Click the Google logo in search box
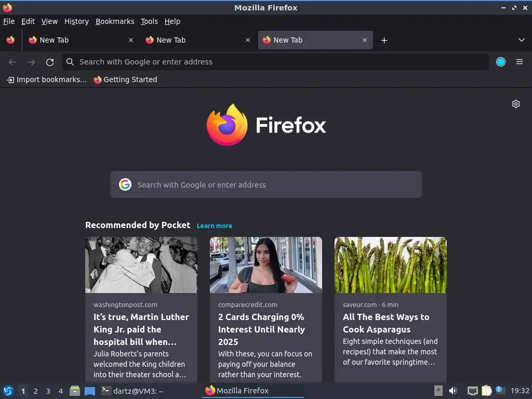Screen dimensions: 532x399 (x=125, y=184)
